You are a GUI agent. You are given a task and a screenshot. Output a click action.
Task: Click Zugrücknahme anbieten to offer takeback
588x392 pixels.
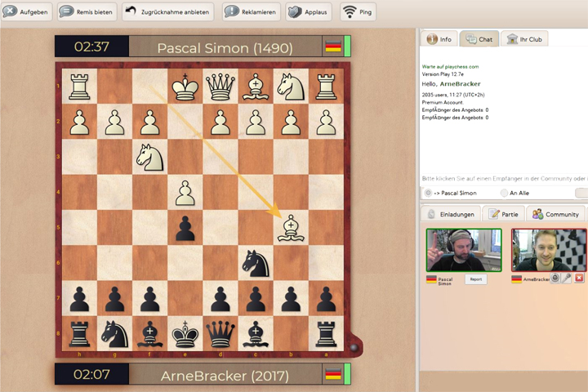coord(169,11)
